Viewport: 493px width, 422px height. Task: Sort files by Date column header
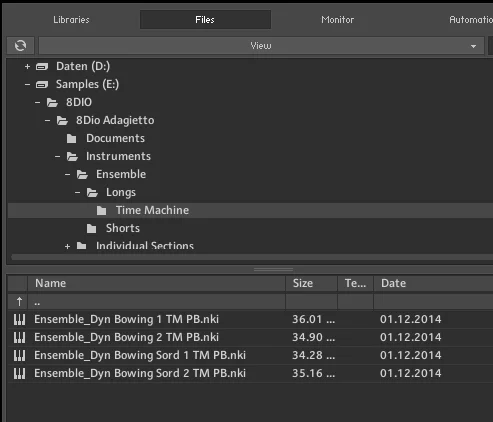click(433, 283)
